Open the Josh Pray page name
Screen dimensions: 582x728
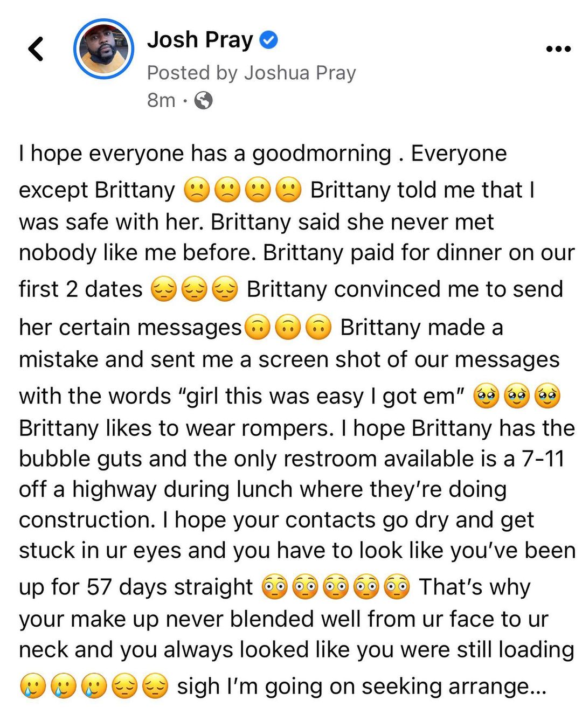coord(200,40)
